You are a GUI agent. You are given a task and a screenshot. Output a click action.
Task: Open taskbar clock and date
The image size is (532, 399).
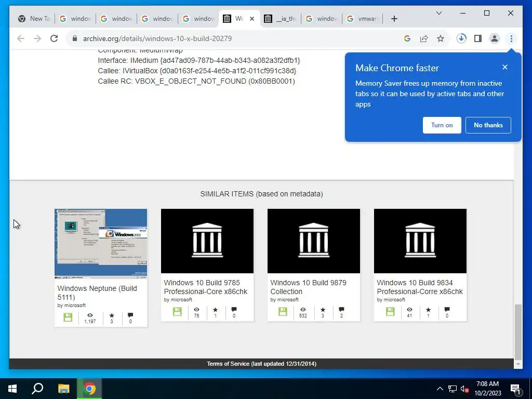487,389
